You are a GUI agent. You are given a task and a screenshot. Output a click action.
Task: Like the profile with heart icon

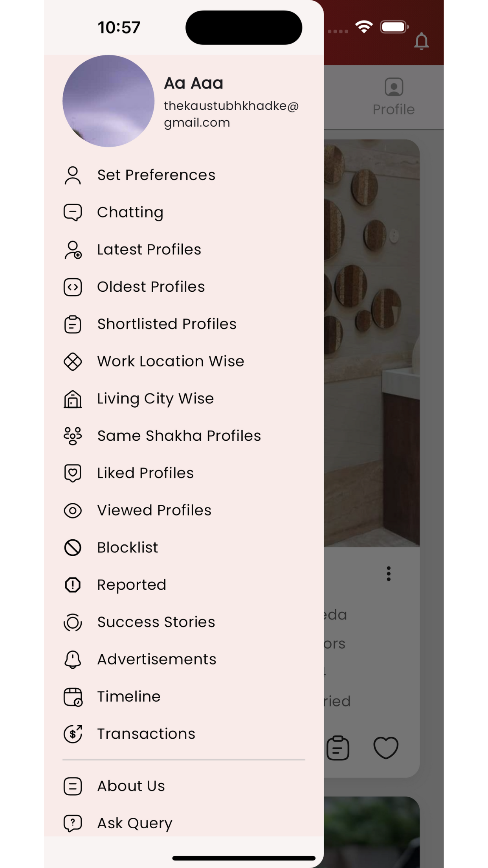click(x=386, y=747)
